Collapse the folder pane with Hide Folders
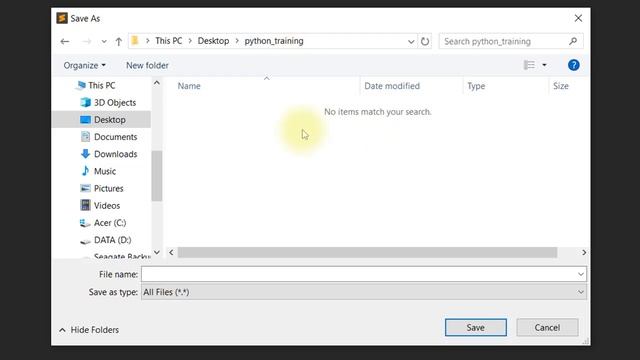Image resolution: width=640 pixels, height=360 pixels. point(89,330)
